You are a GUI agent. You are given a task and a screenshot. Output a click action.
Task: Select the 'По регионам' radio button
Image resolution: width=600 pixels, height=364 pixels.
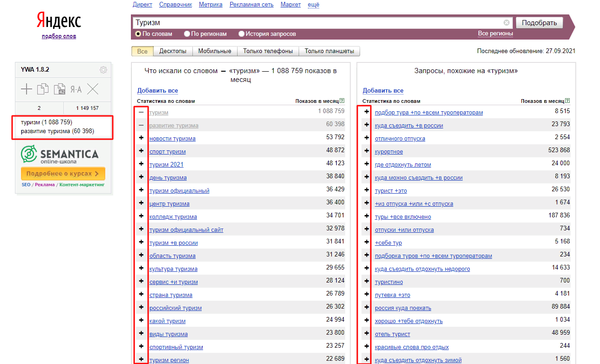point(187,34)
